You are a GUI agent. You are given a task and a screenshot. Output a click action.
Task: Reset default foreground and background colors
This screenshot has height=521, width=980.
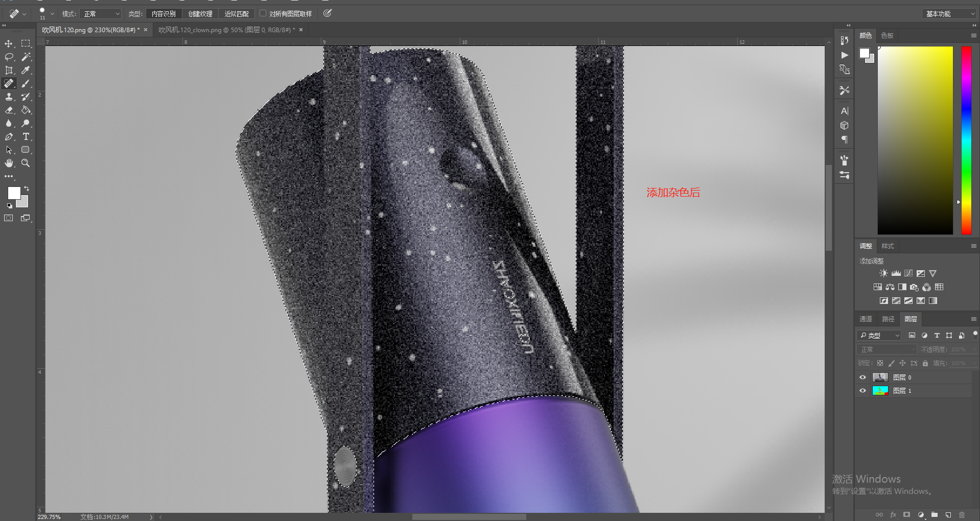point(9,206)
